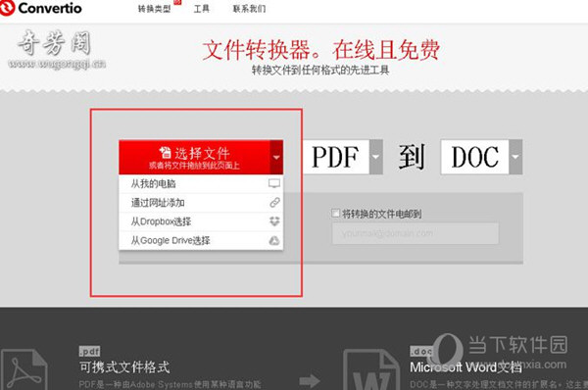Click the PDF source format box
This screenshot has width=588, height=390.
click(335, 157)
